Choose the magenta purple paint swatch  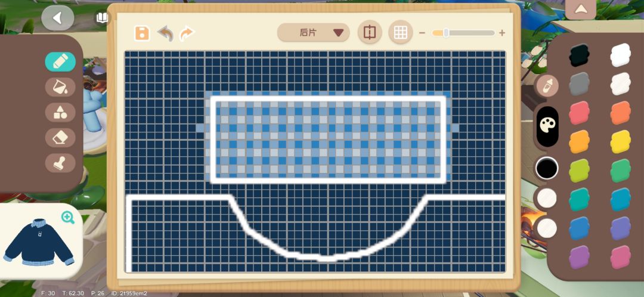pyautogui.click(x=579, y=257)
